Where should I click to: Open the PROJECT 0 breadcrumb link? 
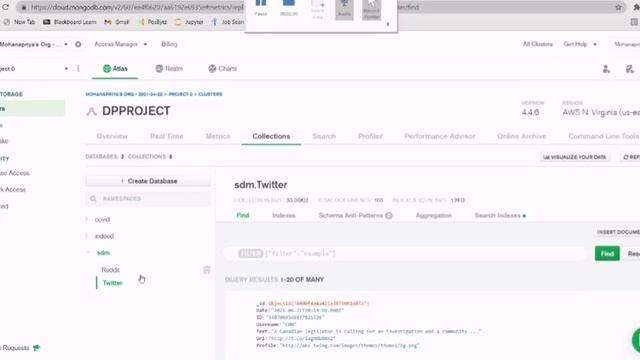click(180, 94)
